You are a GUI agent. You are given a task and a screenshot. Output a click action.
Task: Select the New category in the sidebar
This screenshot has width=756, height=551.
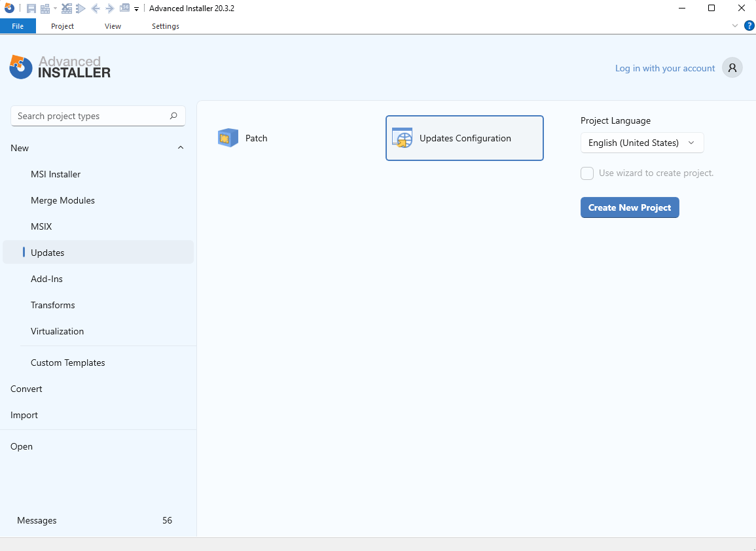98,148
